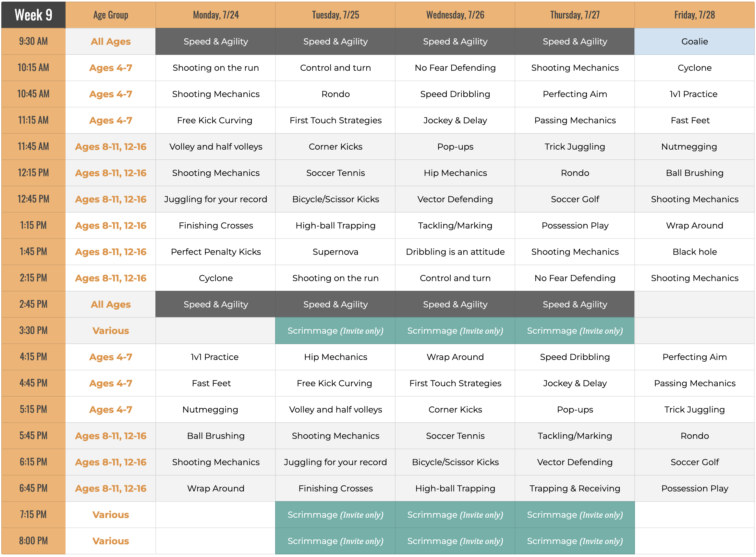Click the Week 9 header cell

(x=33, y=15)
